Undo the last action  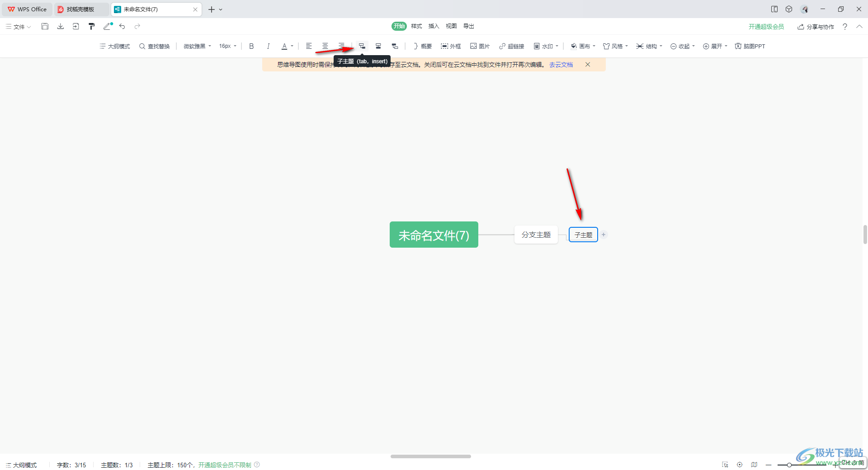[x=122, y=26]
